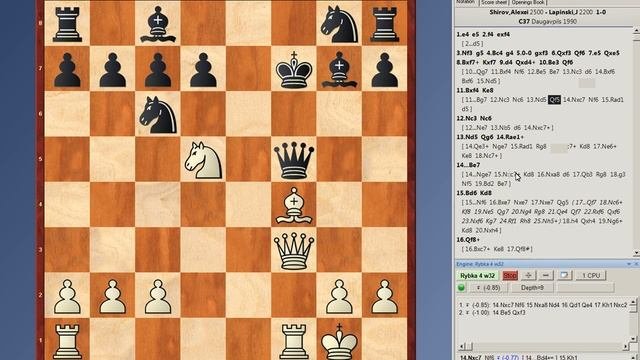Jump to move 14.Rae1+ in notation

coord(510,137)
